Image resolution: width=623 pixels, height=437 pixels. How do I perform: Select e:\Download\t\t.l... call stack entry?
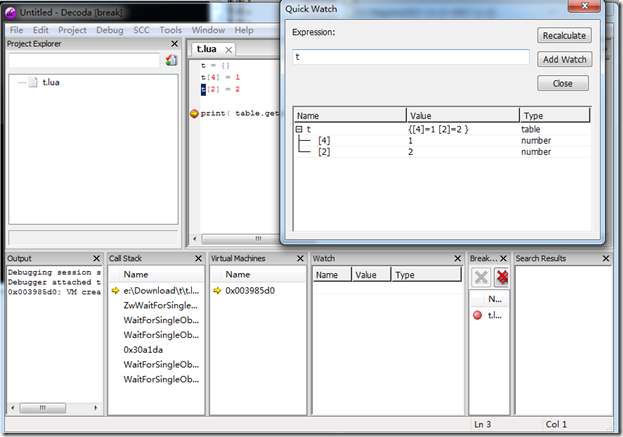(161, 291)
